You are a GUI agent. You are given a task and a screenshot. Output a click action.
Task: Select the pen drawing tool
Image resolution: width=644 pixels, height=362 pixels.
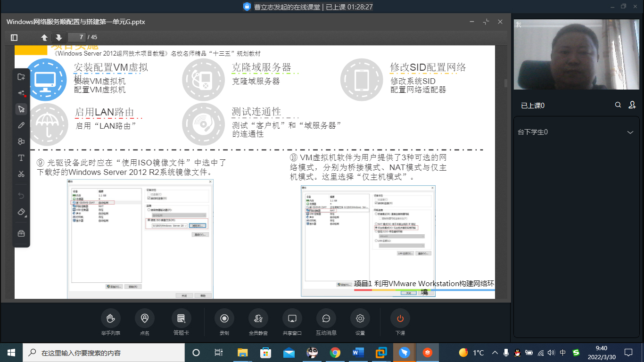click(21, 125)
